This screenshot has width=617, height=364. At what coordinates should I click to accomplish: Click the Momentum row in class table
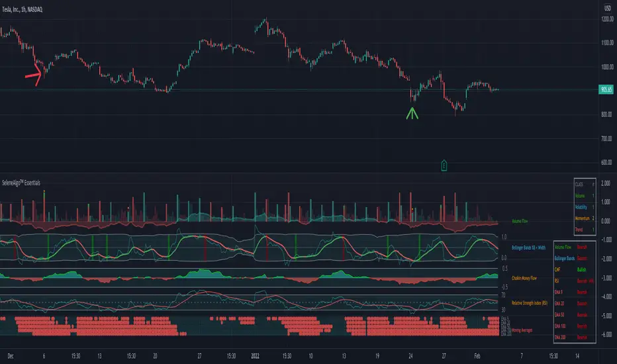585,218
